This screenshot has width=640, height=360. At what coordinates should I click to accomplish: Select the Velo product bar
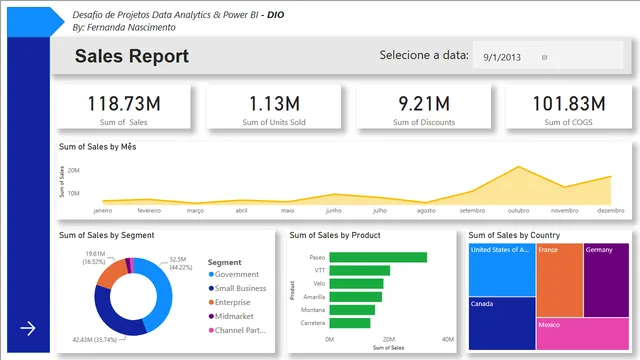pyautogui.click(x=356, y=283)
